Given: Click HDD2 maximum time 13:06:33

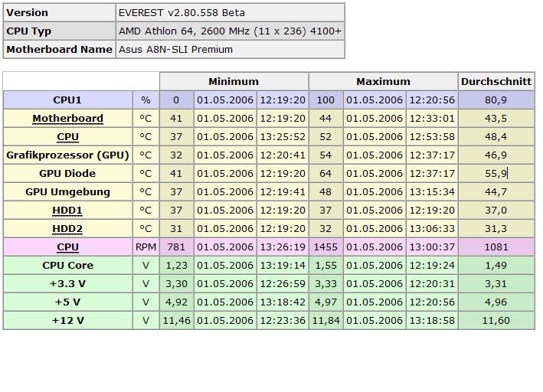Looking at the screenshot, I should (432, 229).
